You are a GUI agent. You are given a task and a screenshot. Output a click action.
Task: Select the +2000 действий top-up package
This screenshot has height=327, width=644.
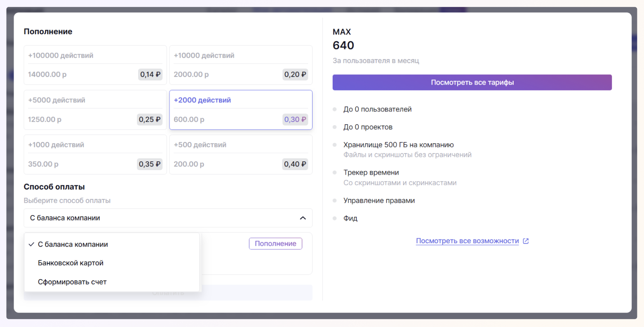coord(241,109)
